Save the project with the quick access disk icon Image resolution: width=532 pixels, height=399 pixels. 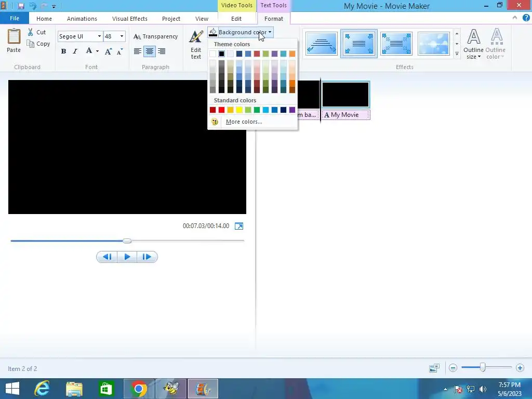click(21, 6)
